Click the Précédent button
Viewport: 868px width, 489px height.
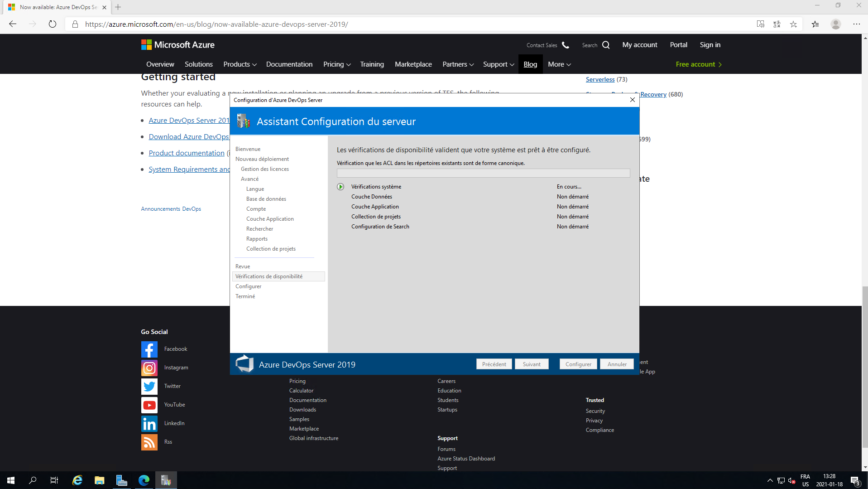pos(494,364)
